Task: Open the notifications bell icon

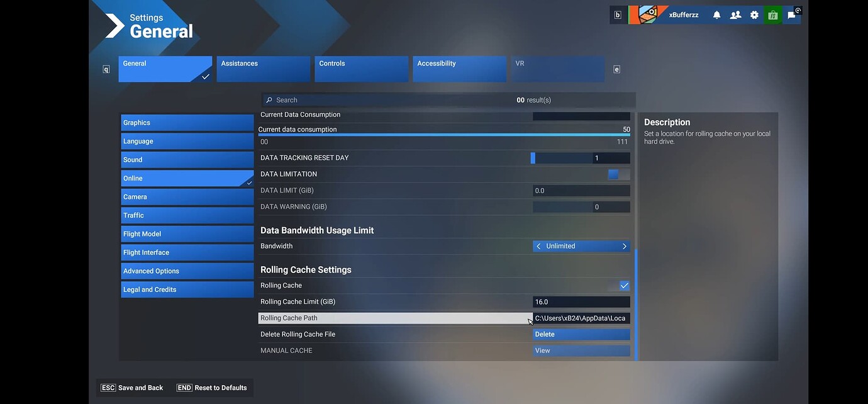Action: pyautogui.click(x=716, y=15)
